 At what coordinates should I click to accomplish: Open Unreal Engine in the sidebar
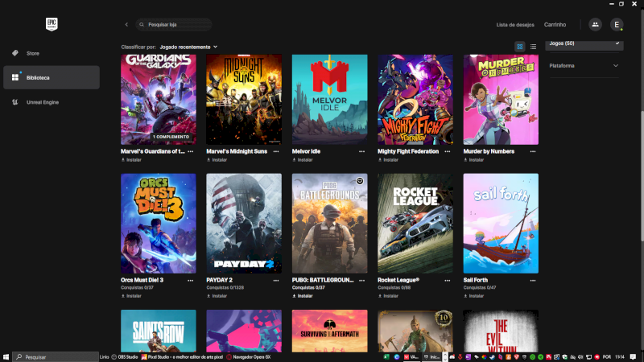tap(52, 102)
